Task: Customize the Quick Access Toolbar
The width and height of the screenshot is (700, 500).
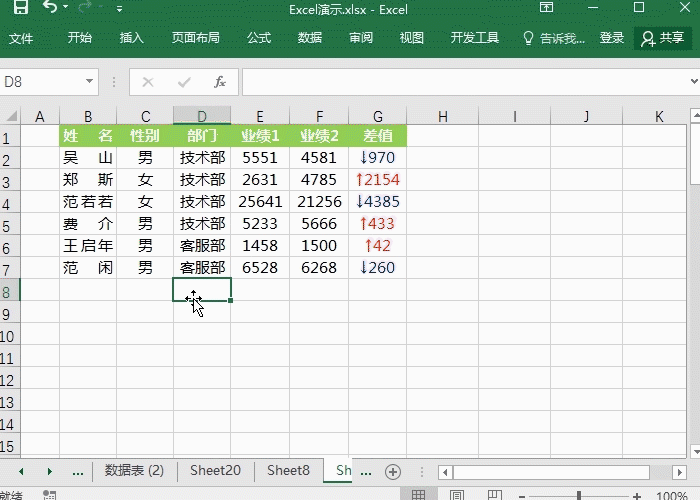Action: coord(119,8)
